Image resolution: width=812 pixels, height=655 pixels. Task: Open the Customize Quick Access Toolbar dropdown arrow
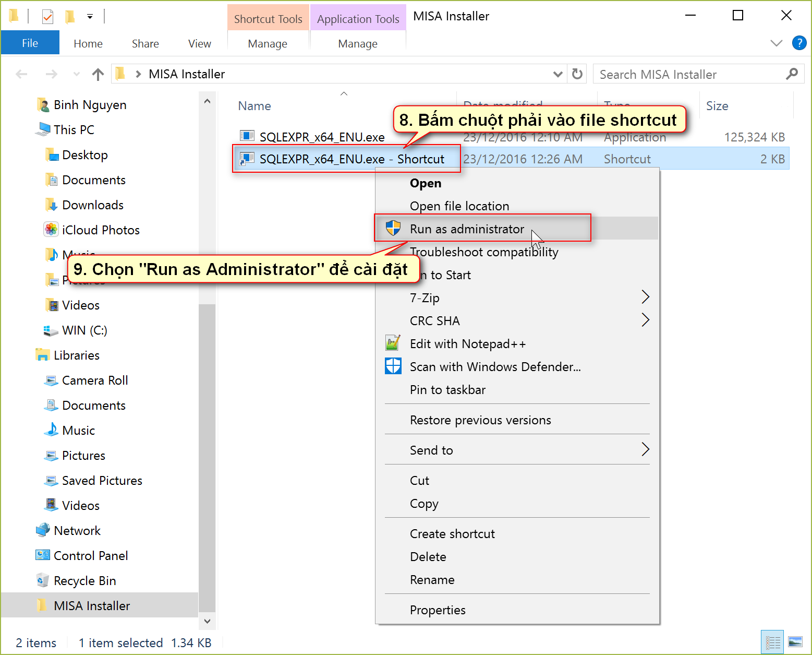pyautogui.click(x=90, y=17)
